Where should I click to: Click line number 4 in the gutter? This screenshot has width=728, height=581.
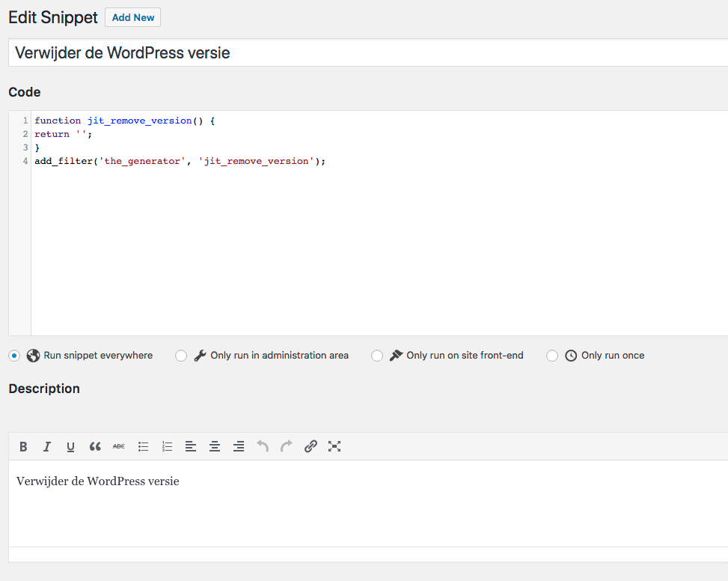25,161
